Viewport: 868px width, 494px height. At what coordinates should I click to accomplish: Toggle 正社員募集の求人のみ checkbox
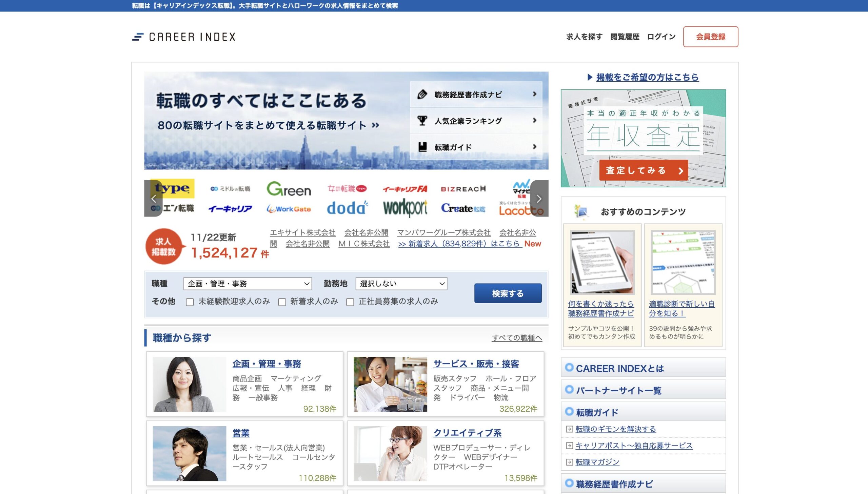pyautogui.click(x=350, y=302)
